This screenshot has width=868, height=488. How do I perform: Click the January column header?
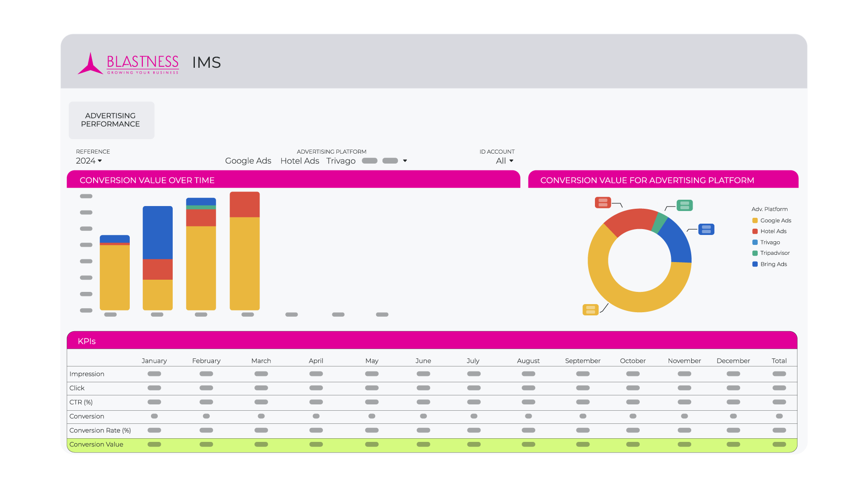pyautogui.click(x=154, y=361)
